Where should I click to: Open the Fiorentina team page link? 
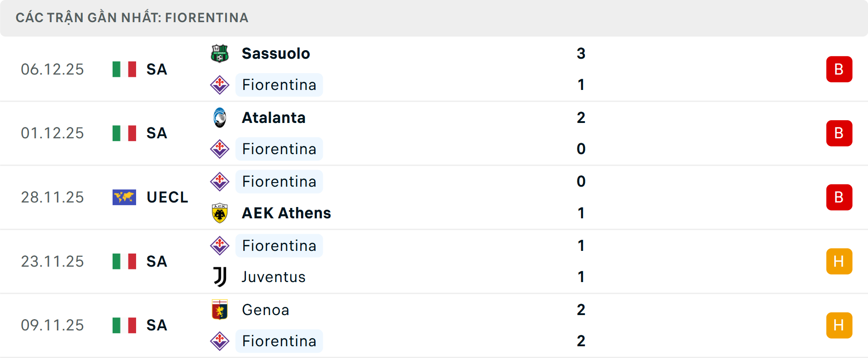point(279,85)
